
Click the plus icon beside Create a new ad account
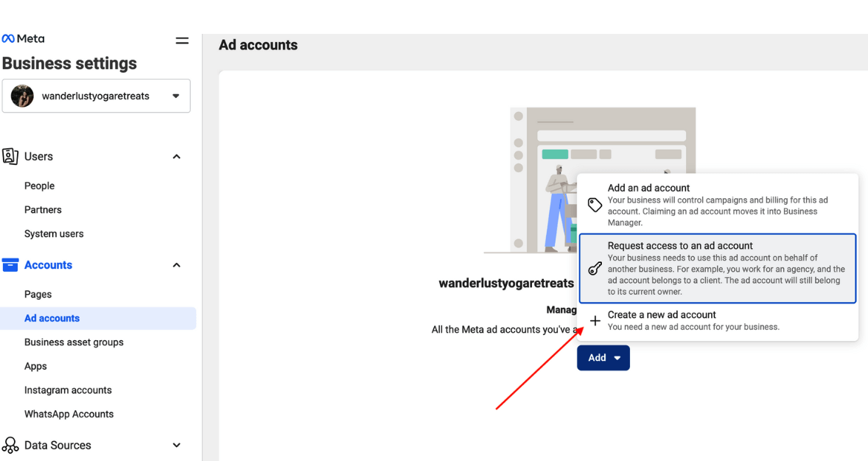595,321
